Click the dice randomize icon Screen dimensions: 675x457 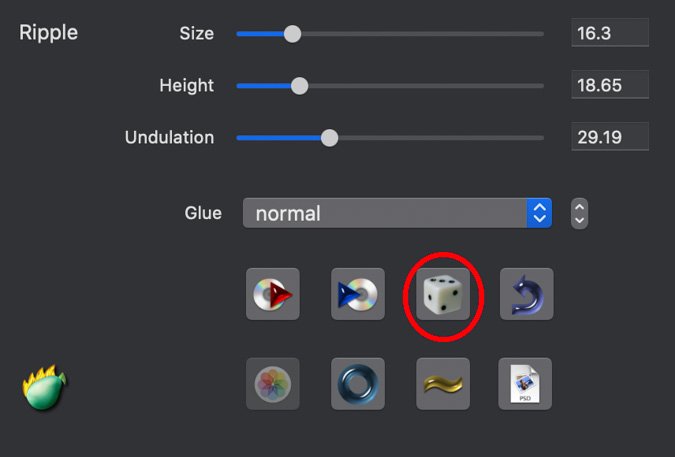click(443, 294)
